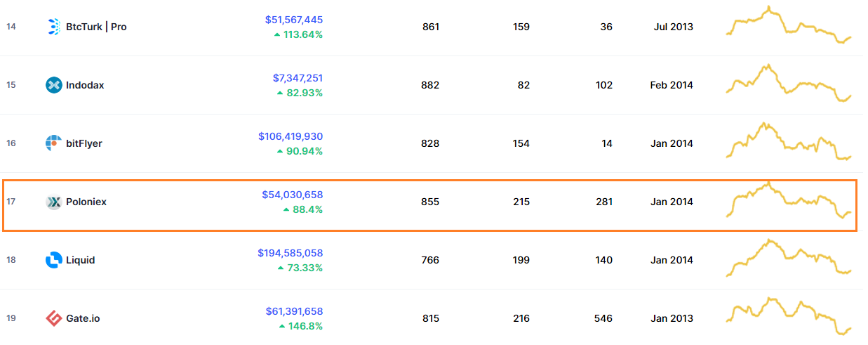Click the Poloniex exchange logo
868x345 pixels.
54,202
